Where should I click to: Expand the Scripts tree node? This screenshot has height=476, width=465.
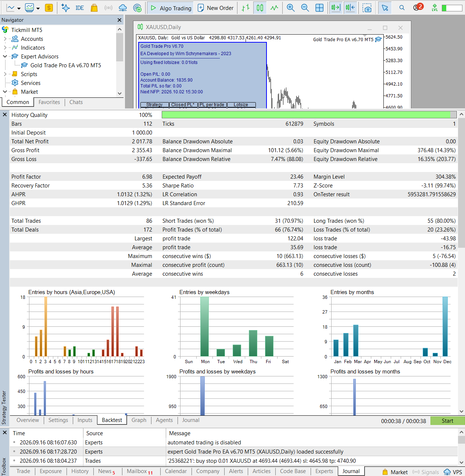pyautogui.click(x=5, y=74)
